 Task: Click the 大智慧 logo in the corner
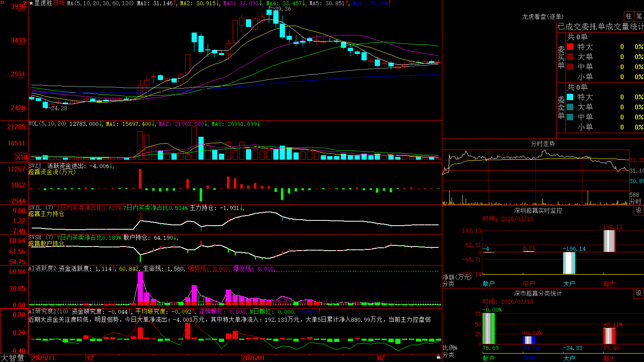12,358
